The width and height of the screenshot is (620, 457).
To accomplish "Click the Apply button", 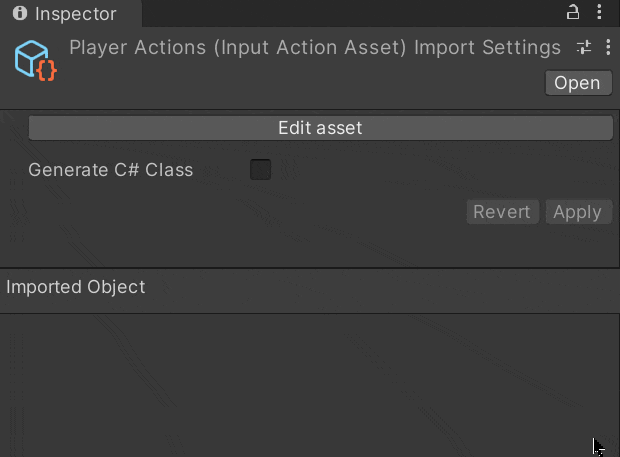I will pos(577,212).
